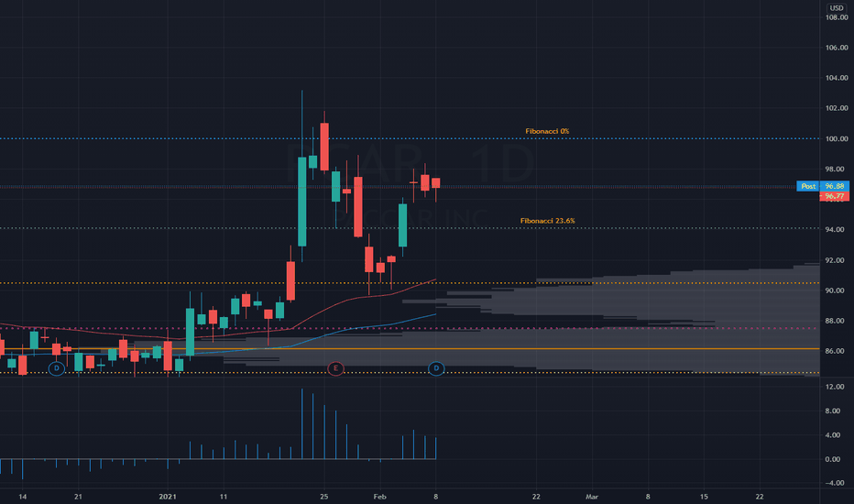
Task: Click the 104.00 price axis label
Action: point(837,78)
